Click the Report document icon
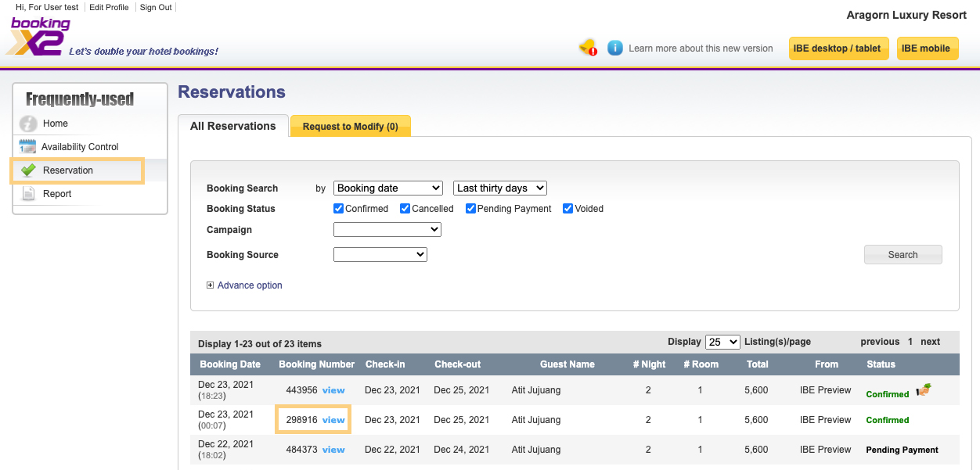The height and width of the screenshot is (470, 980). pyautogui.click(x=28, y=194)
